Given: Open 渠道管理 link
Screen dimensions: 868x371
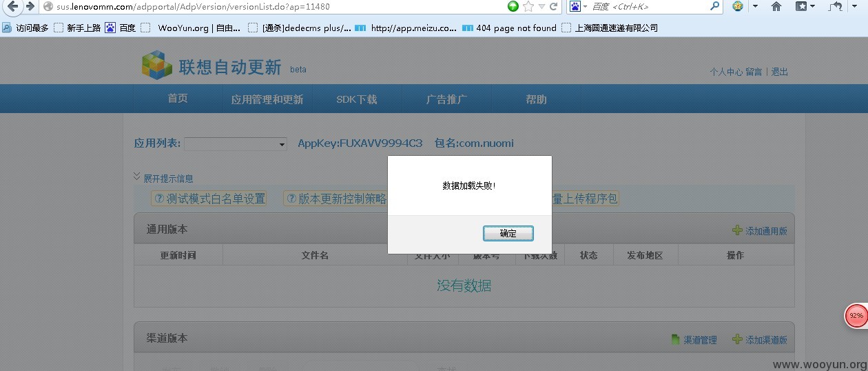Looking at the screenshot, I should [x=700, y=340].
